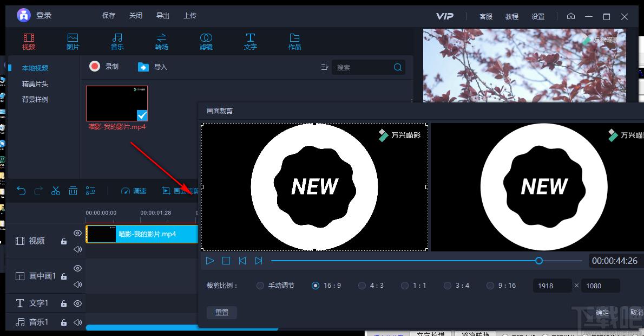Viewport: 644px width, 336px height.
Task: Click the redo arrow in timeline toolbar
Action: (38, 191)
